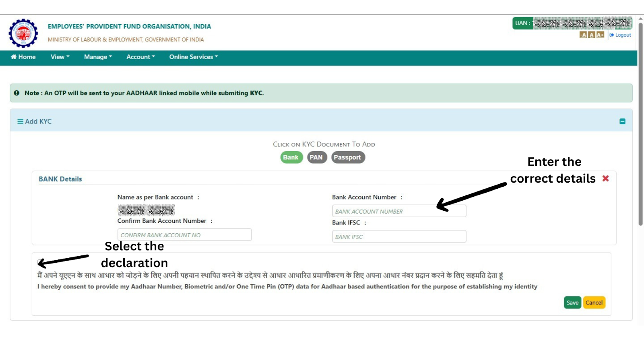Click 'Click on KYC Document To Add' text
This screenshot has width=644, height=362.
point(324,144)
